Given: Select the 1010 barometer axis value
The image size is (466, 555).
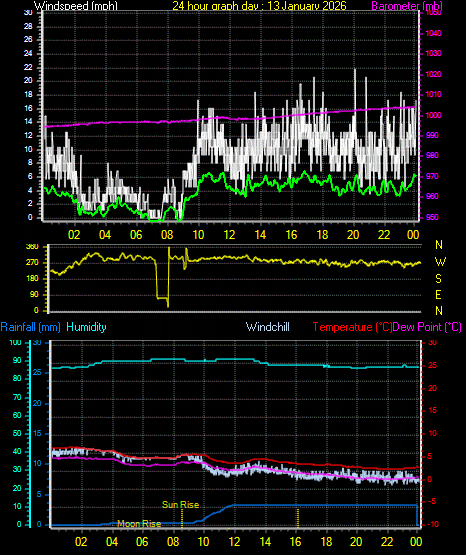Looking at the screenshot, I should pos(433,95).
